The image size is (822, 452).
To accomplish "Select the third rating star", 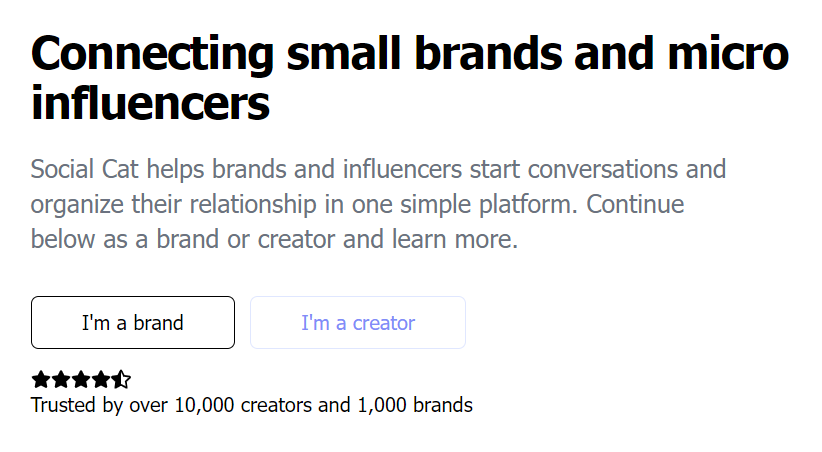I will (81, 380).
